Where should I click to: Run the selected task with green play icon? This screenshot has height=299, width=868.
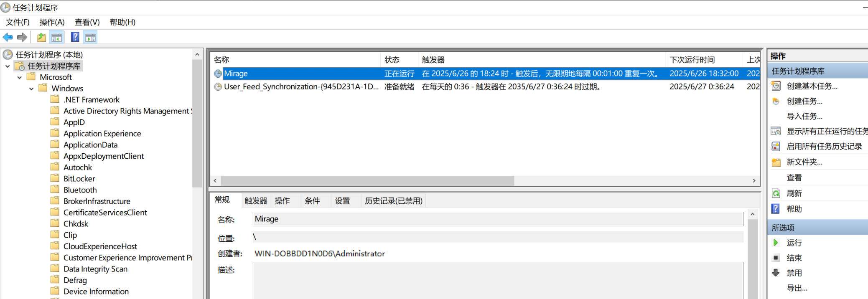776,243
